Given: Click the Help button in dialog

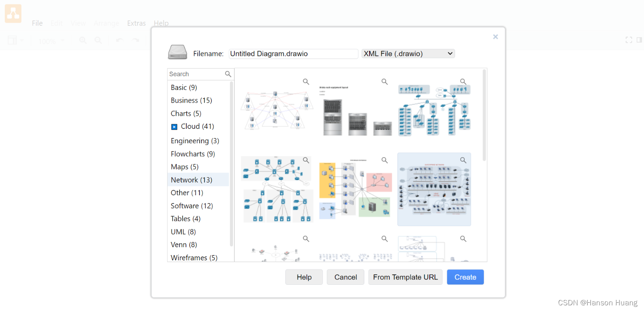Looking at the screenshot, I should [x=304, y=277].
